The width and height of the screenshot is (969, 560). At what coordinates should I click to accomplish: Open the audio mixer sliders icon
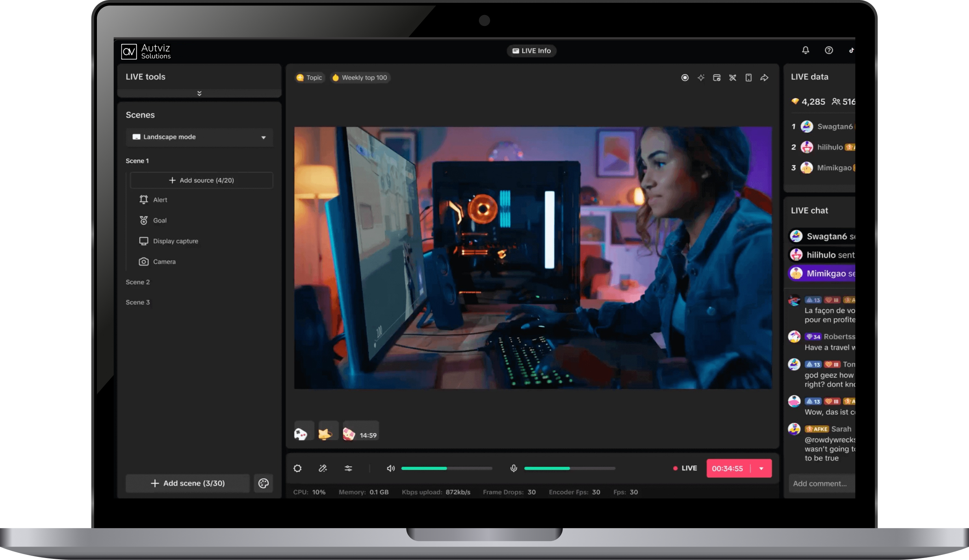coord(349,468)
